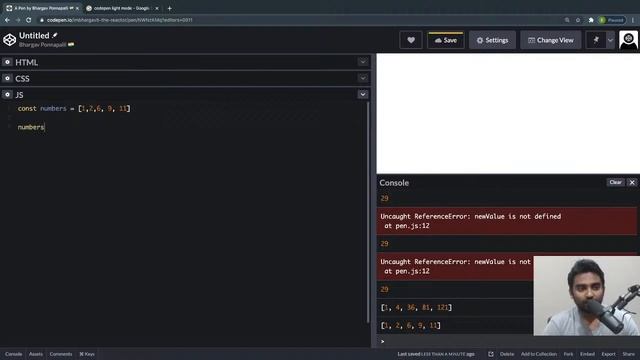
Task: Place the cursor on the numbers line in the JS editor
Action: click(31, 127)
